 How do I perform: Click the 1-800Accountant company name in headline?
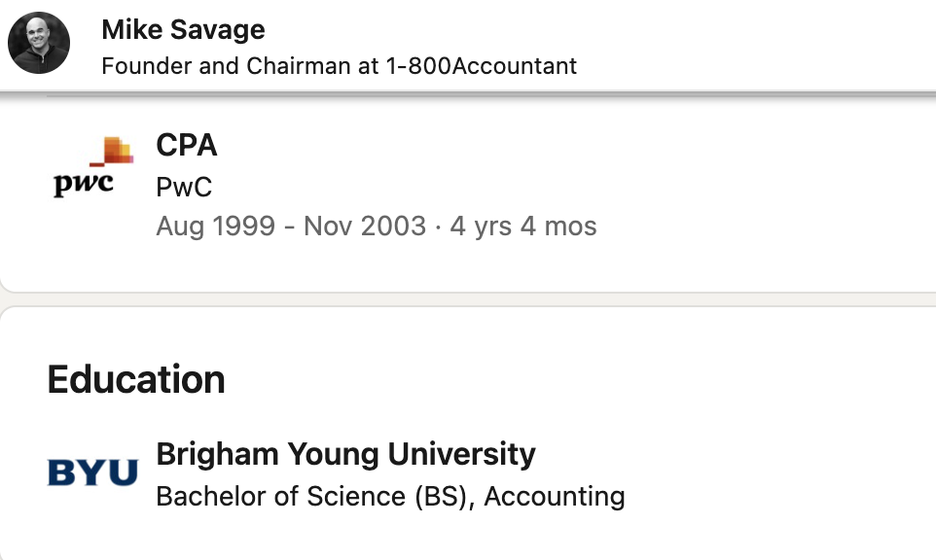481,65
